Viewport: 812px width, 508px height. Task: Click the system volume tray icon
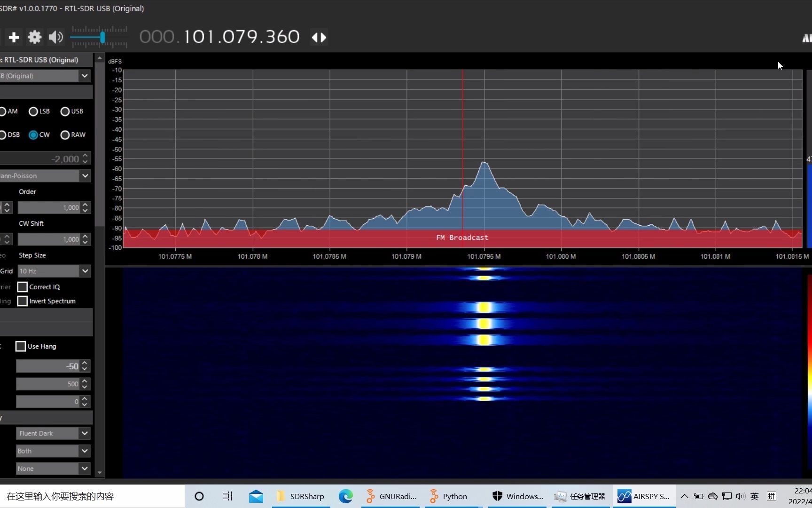pyautogui.click(x=741, y=496)
